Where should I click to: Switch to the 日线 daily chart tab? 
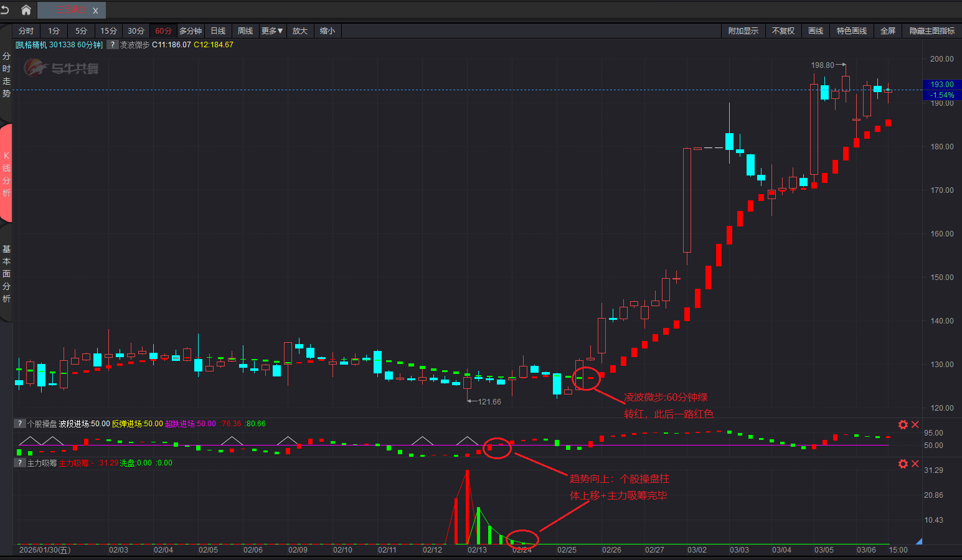[218, 31]
